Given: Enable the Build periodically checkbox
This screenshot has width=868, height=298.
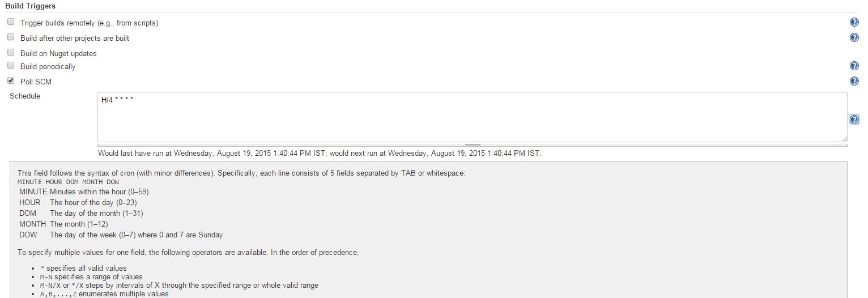Looking at the screenshot, I should click(11, 66).
